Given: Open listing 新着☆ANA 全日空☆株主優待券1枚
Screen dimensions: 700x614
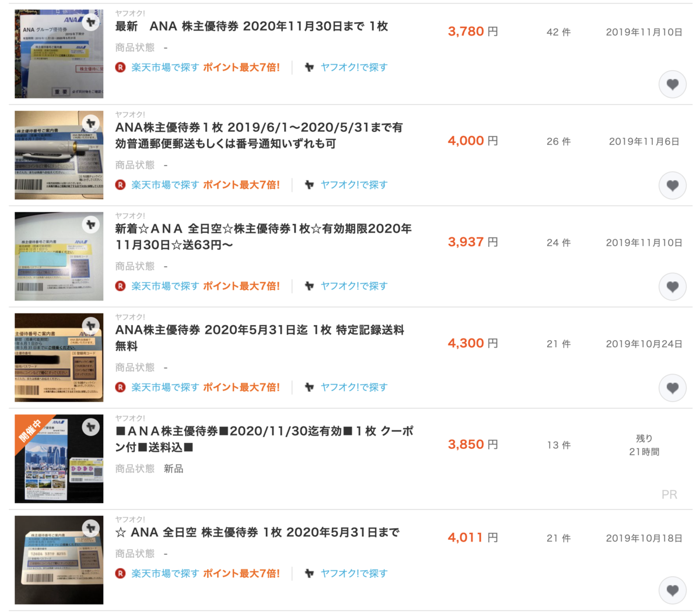Looking at the screenshot, I should (264, 236).
